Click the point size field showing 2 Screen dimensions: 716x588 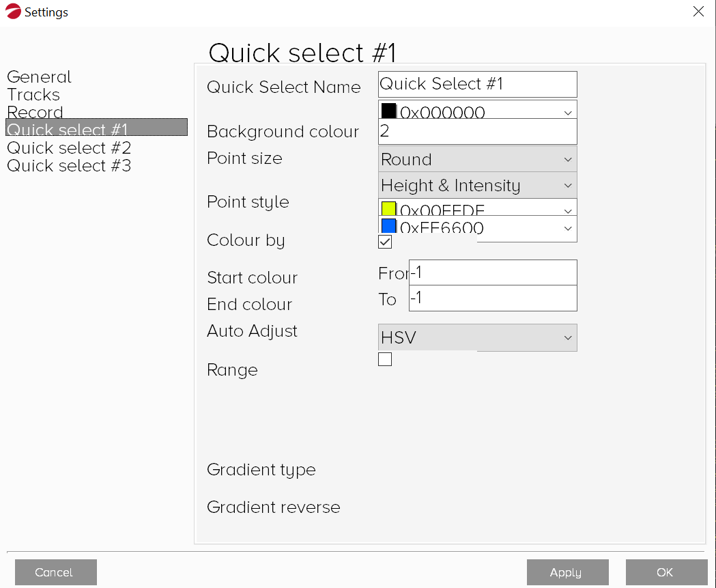[x=477, y=131]
